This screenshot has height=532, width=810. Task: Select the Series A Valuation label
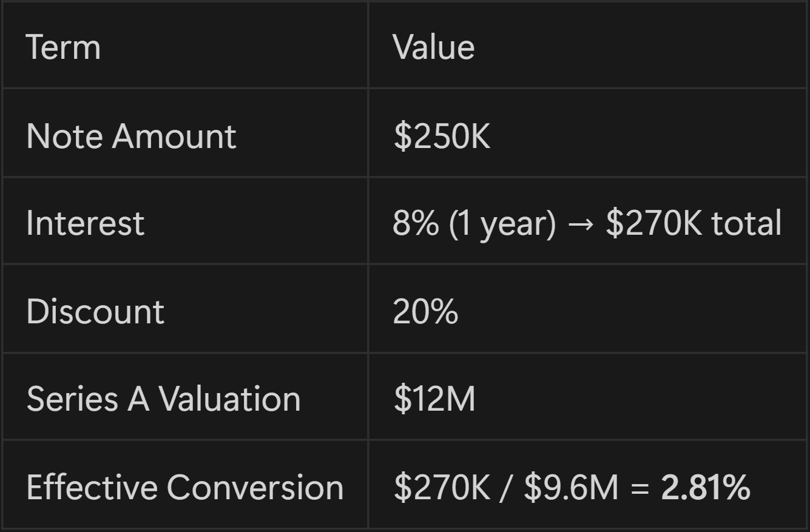click(x=163, y=399)
